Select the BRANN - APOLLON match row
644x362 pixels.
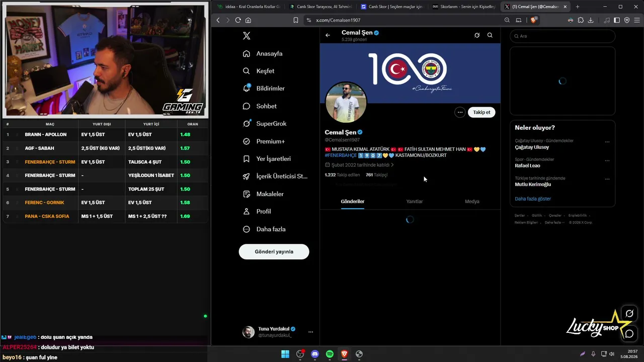click(105, 135)
